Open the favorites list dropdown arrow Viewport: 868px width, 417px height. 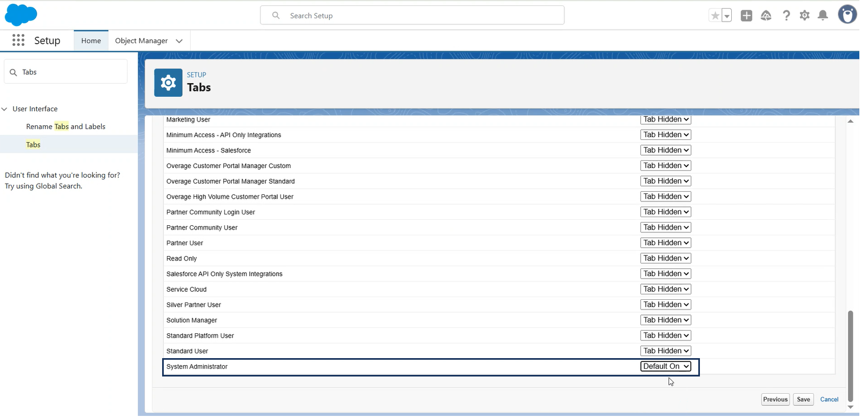(x=727, y=16)
